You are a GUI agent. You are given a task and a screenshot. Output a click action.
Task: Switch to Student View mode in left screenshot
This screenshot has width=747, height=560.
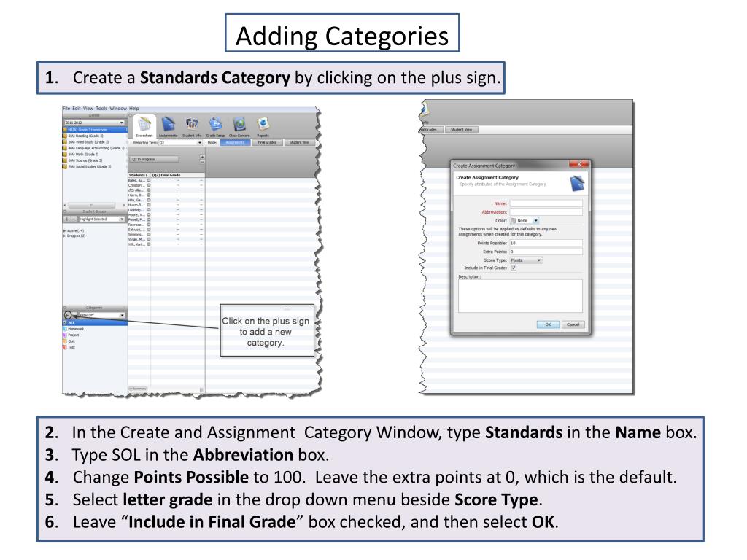(x=300, y=142)
